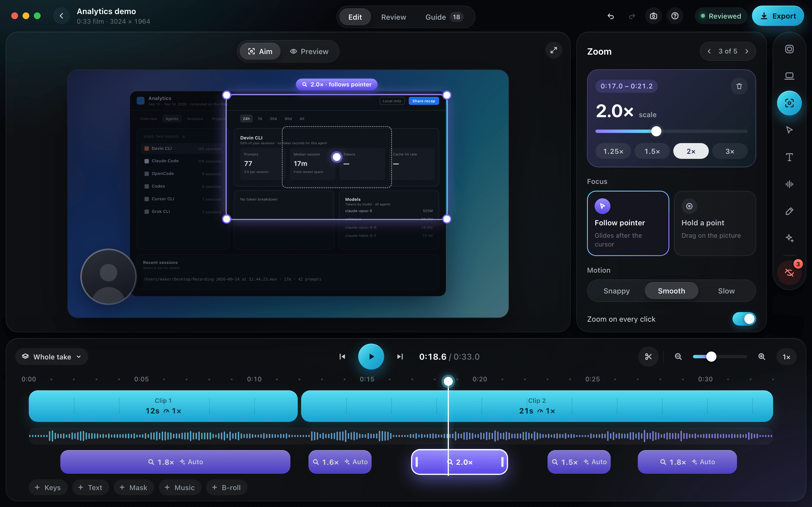
Task: Delete the zoom with trash icon
Action: tap(739, 86)
